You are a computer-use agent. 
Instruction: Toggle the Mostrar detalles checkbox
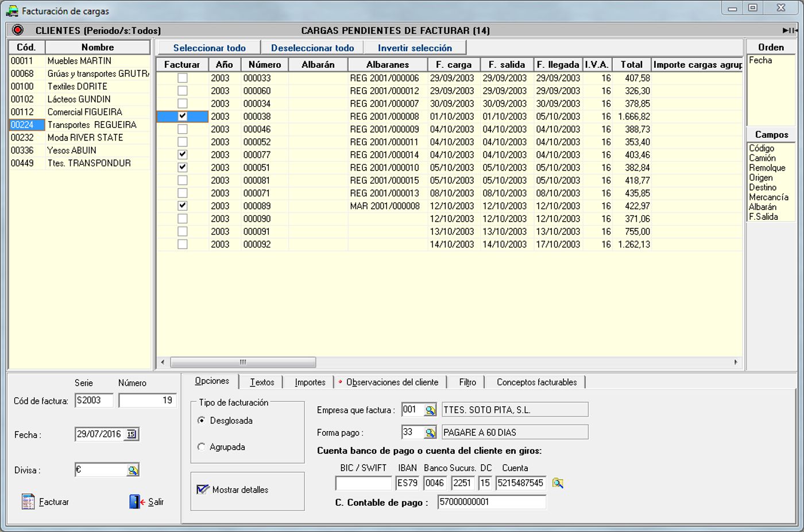203,490
